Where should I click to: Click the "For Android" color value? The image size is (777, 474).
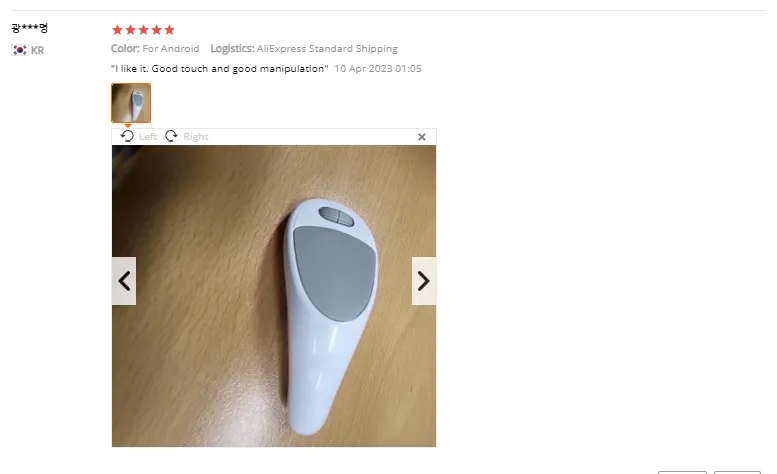(170, 49)
